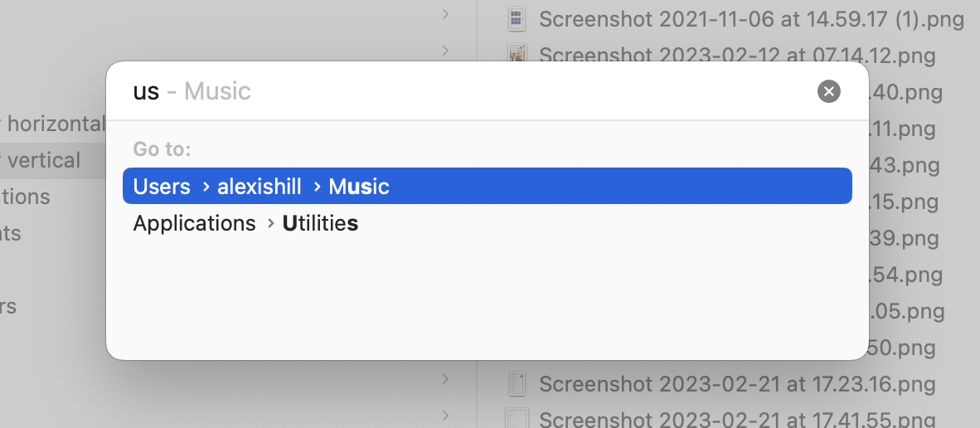The height and width of the screenshot is (428, 980).
Task: Expand the topmost folder chevron in column
Action: tap(445, 13)
